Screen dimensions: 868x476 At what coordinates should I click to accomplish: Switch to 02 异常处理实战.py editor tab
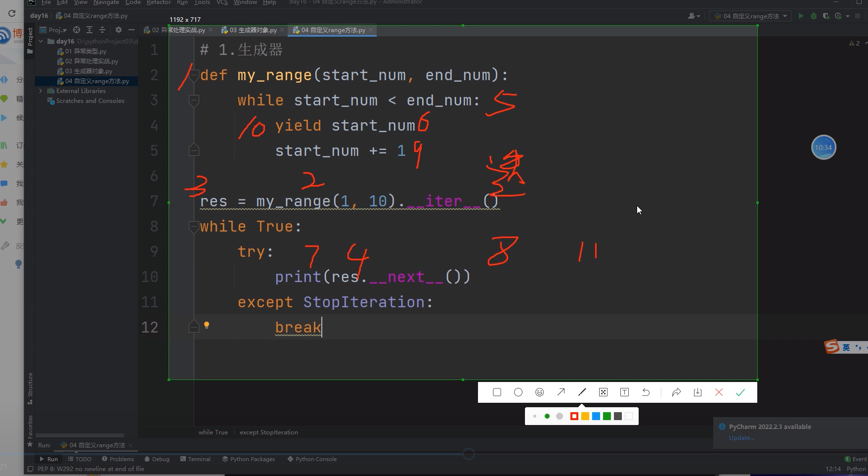[x=178, y=30]
